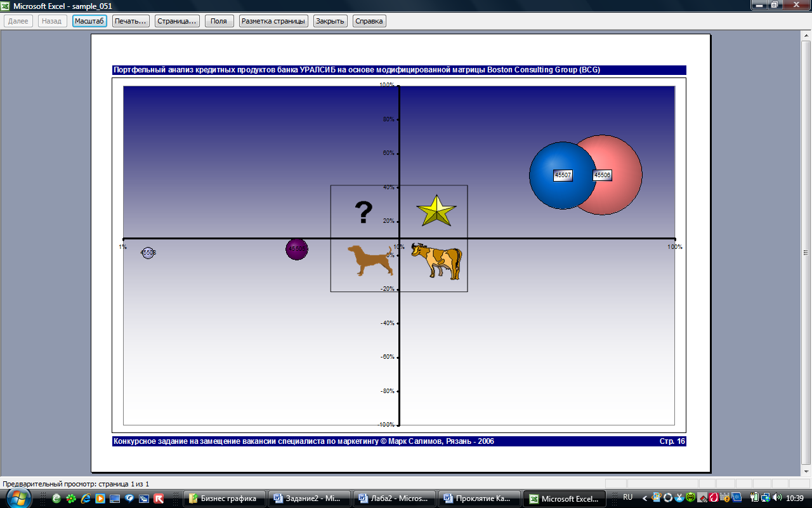812x508 pixels.
Task: Open the red R quick launch icon
Action: pyautogui.click(x=159, y=498)
